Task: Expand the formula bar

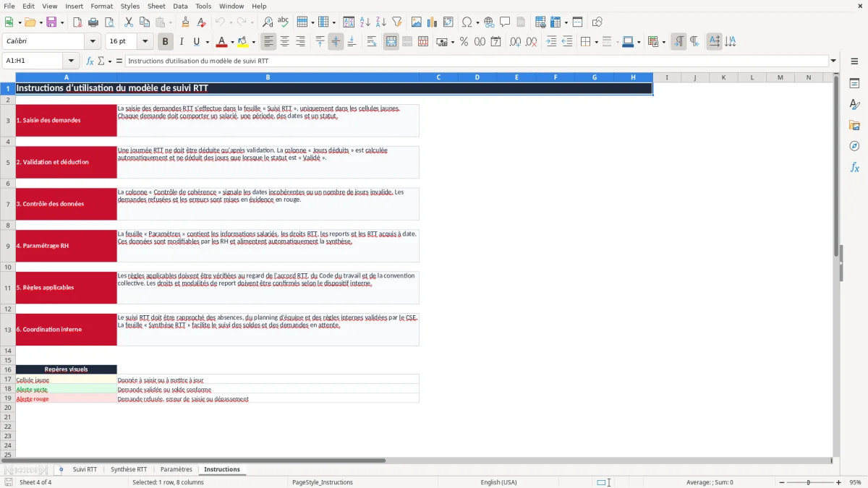Action: pyautogui.click(x=833, y=61)
